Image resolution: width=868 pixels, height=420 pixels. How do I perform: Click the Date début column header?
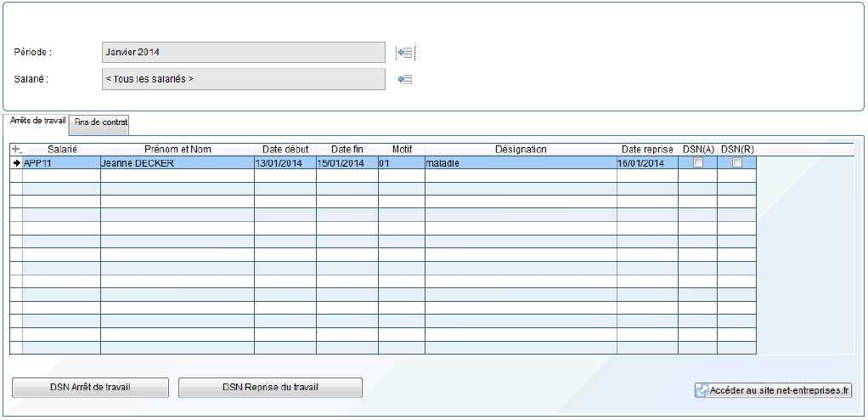click(x=285, y=150)
